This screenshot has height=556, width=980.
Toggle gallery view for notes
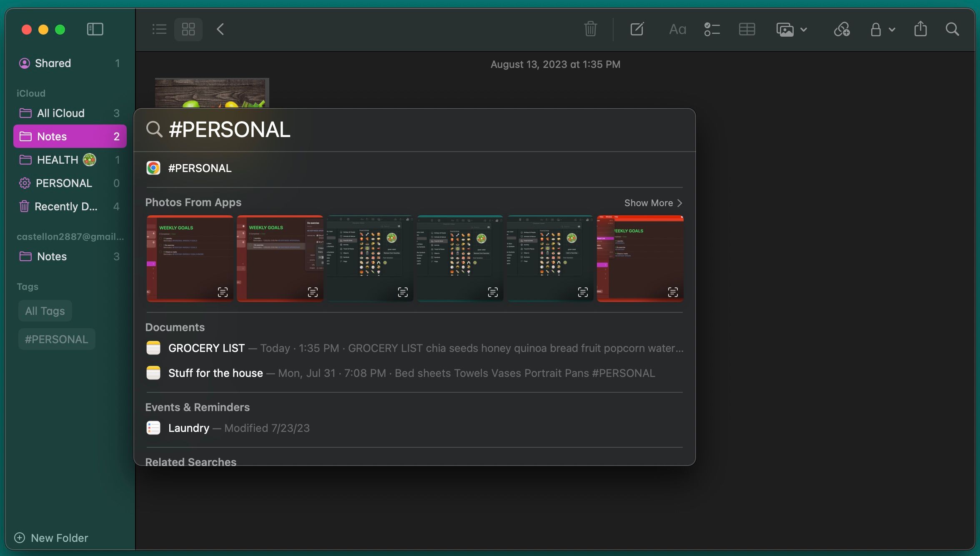188,29
